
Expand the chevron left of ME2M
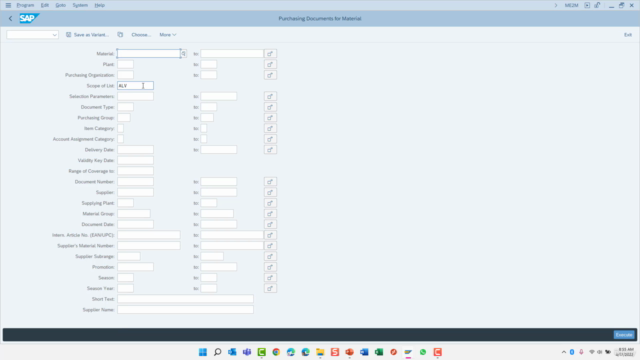click(556, 5)
